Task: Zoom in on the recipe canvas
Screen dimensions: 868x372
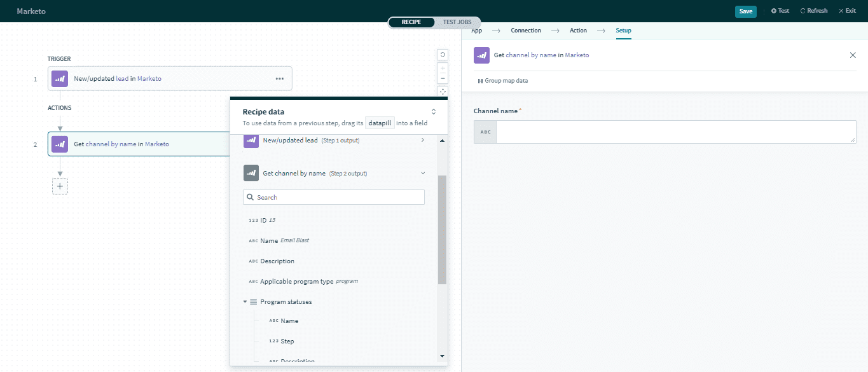Action: (x=443, y=68)
